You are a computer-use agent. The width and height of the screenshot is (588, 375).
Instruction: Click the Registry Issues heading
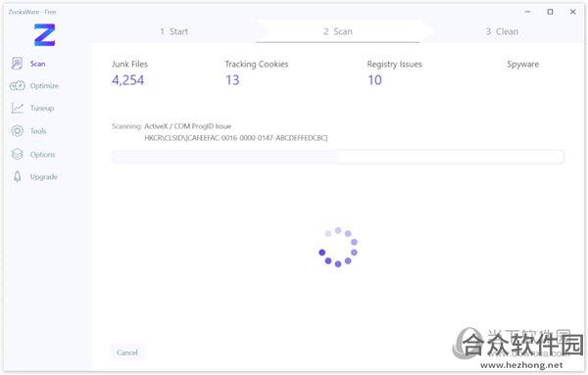coord(395,64)
